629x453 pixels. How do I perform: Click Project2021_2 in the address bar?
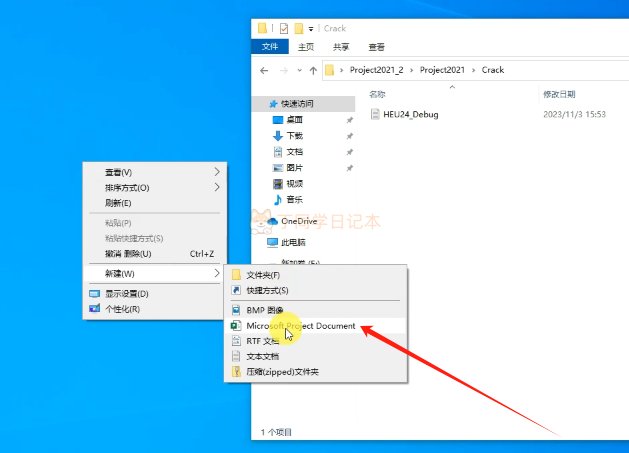(376, 70)
